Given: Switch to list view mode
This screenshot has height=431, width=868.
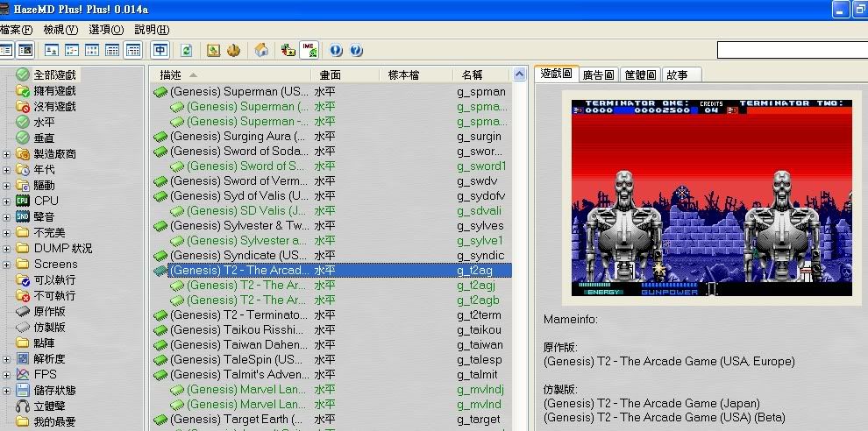Looking at the screenshot, I should [x=92, y=50].
